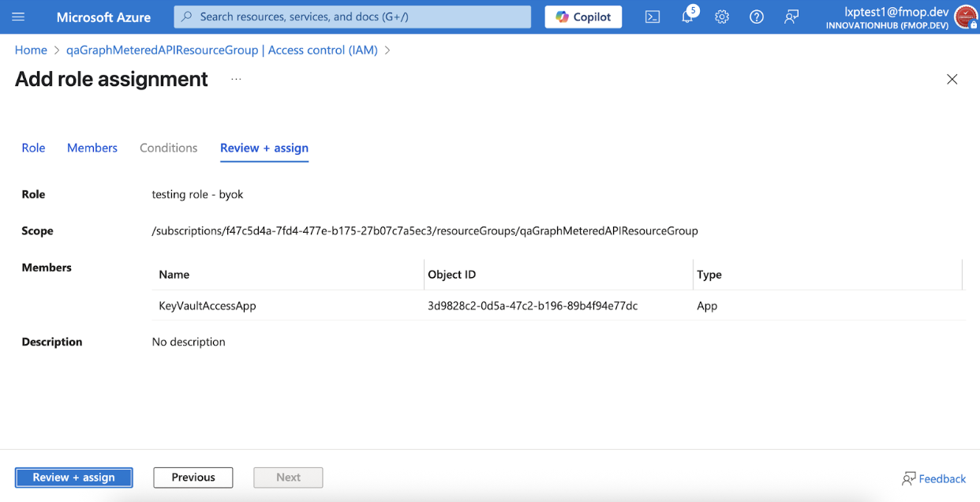Click the Review + assign button

73,478
